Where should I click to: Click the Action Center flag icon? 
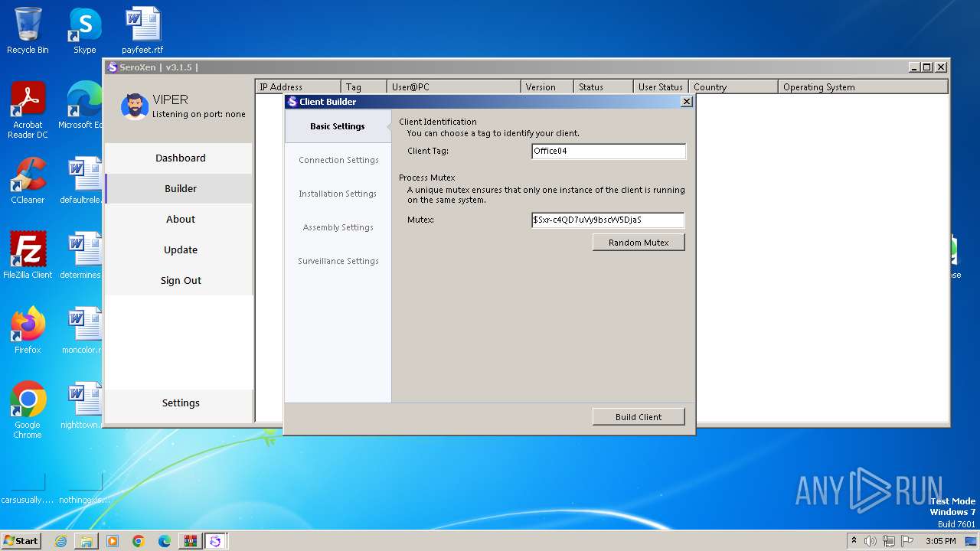[x=908, y=541]
